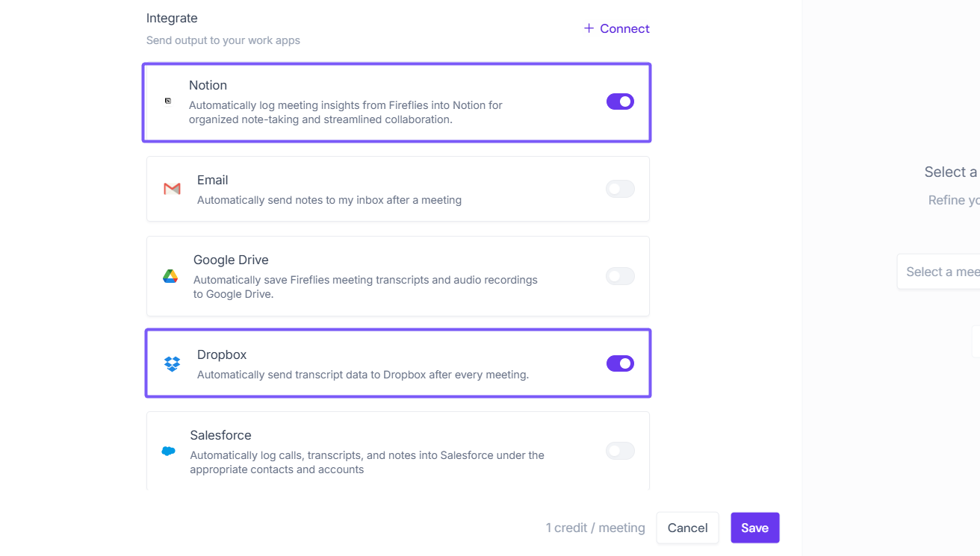Disable the Notion integration toggle
Image resolution: width=980 pixels, height=556 pixels.
point(620,101)
